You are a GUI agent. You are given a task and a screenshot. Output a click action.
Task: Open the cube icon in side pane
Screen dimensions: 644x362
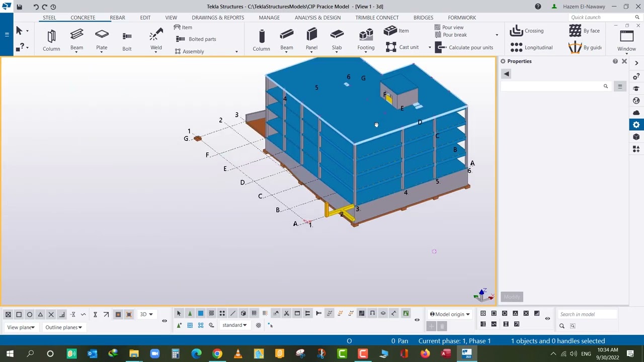[x=636, y=137]
